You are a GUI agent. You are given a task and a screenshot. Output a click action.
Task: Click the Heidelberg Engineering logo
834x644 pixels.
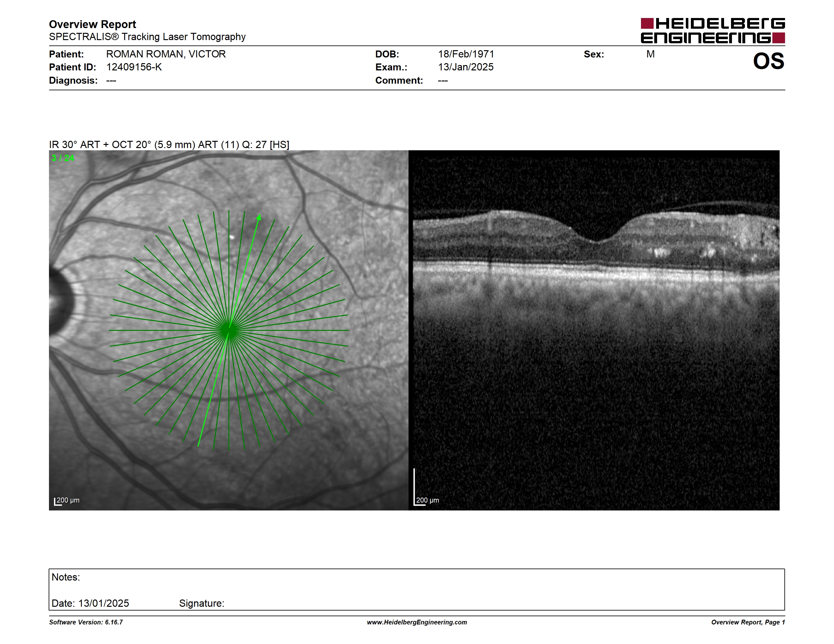tap(713, 31)
